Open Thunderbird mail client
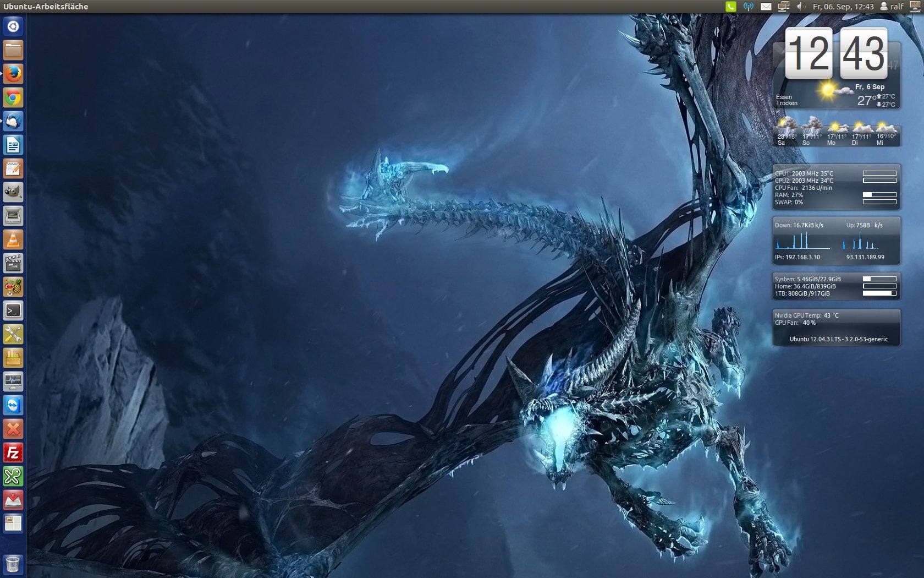Image resolution: width=924 pixels, height=578 pixels. pos(13,121)
